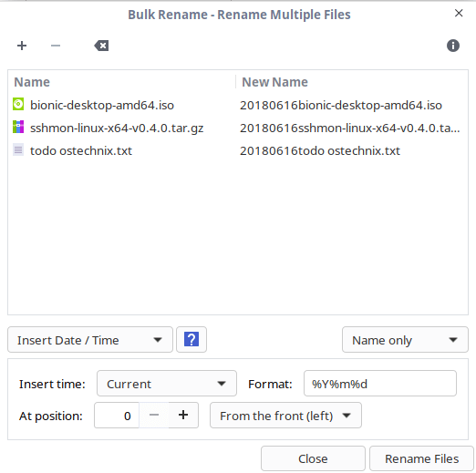Image resolution: width=476 pixels, height=473 pixels.
Task: Open the From the front (left) dropdown
Action: coord(285,416)
